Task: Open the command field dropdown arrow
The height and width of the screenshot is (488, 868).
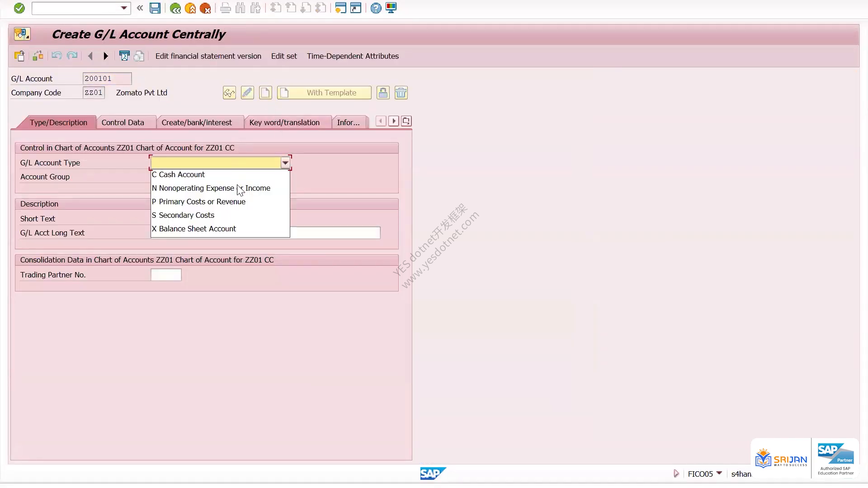Action: 124,8
